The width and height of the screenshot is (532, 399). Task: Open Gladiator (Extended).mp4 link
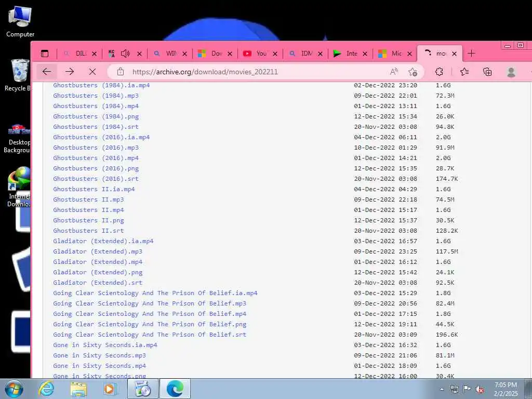98,262
